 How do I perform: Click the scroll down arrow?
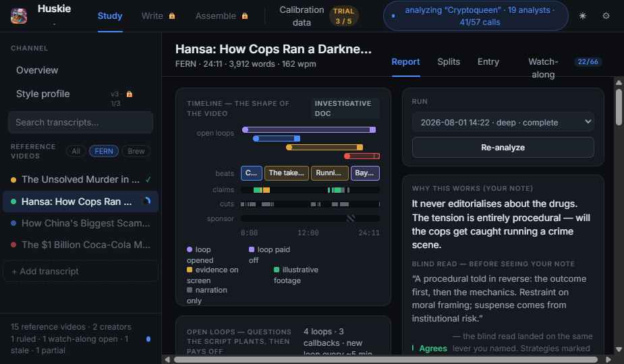point(619,350)
